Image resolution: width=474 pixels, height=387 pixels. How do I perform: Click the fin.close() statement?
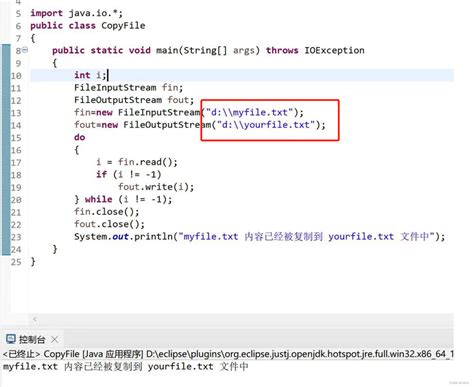[107, 212]
